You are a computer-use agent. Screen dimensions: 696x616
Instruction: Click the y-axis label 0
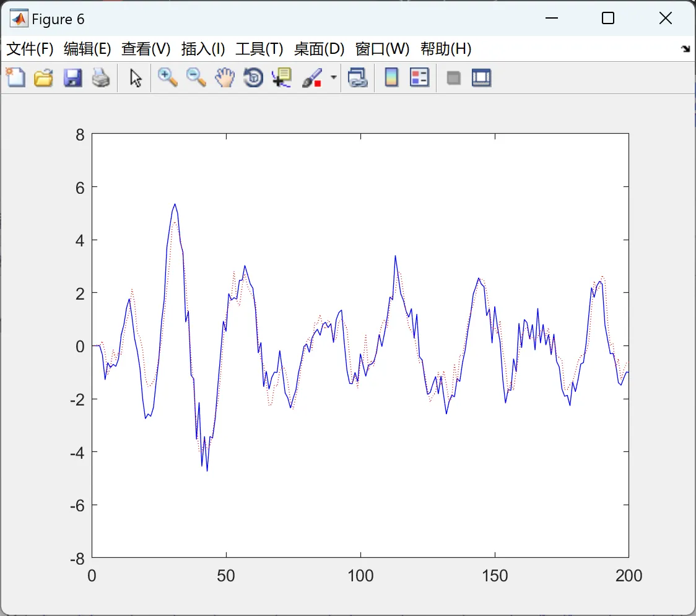point(80,347)
